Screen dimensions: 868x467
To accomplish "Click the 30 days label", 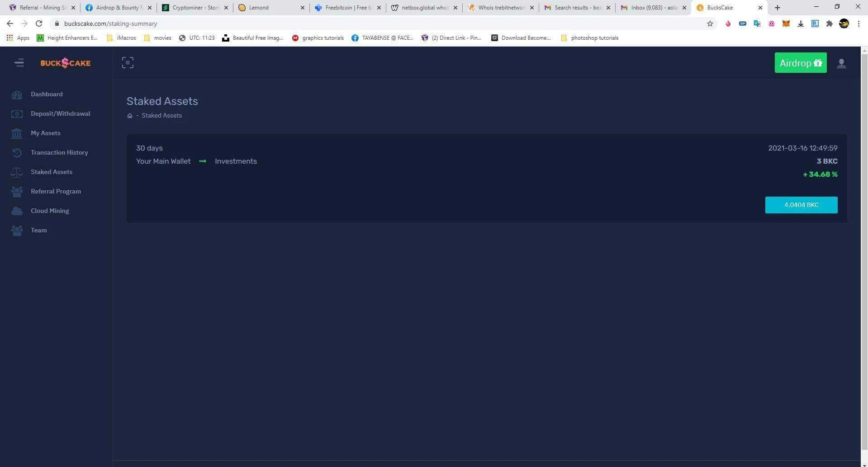I will pyautogui.click(x=149, y=148).
